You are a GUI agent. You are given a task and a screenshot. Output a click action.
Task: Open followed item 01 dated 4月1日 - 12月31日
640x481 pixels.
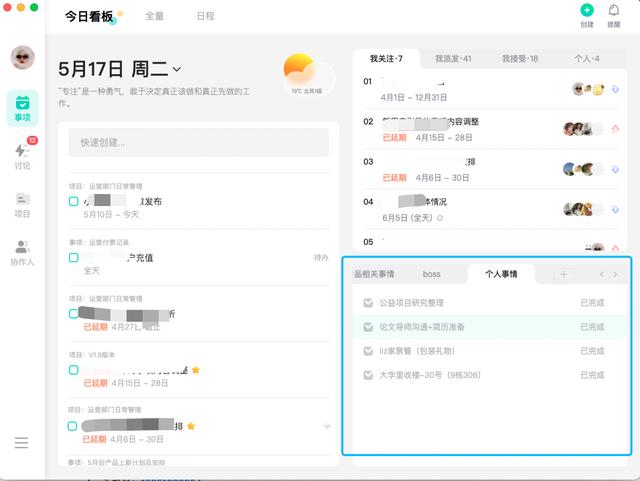coord(491,89)
